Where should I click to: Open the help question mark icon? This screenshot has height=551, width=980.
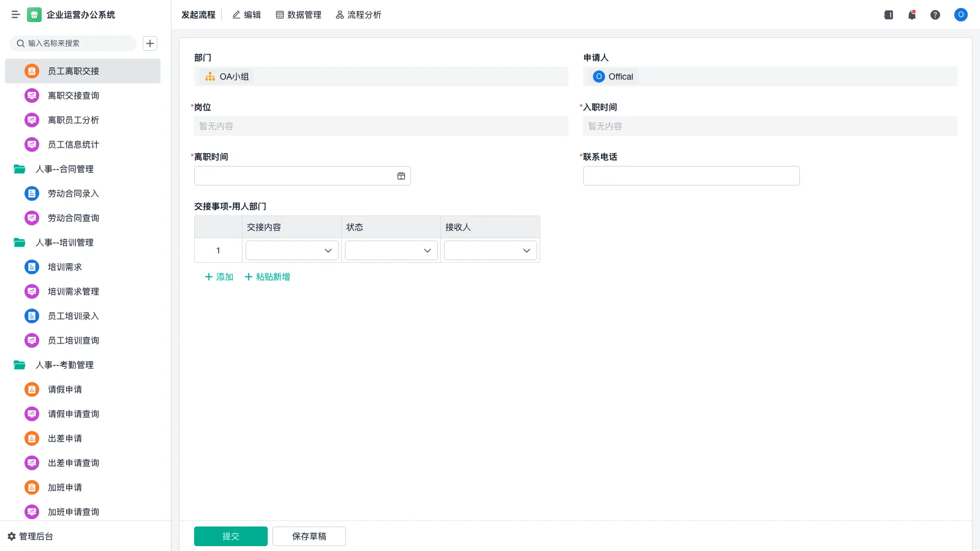tap(935, 15)
